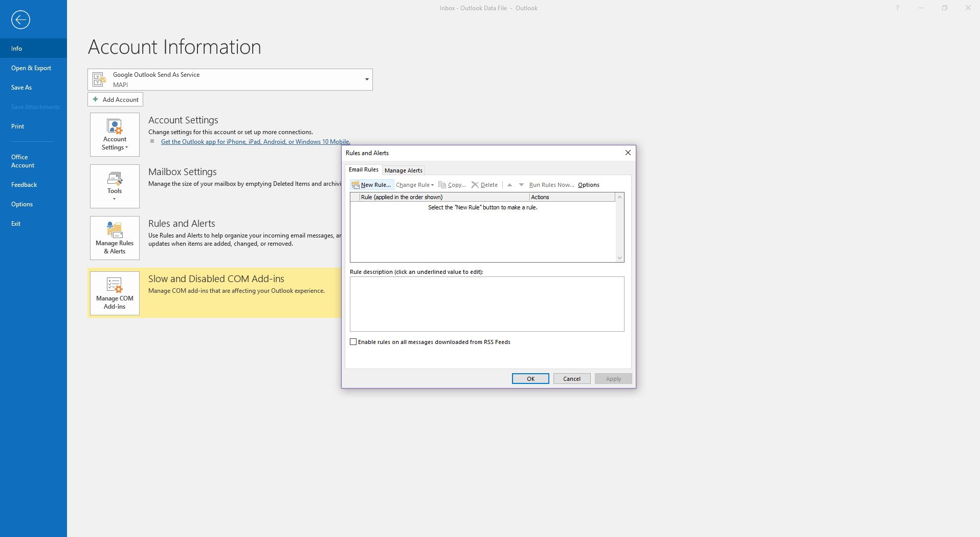Open Change Rule dropdown
Viewport: 980px width, 537px height.
coord(415,185)
